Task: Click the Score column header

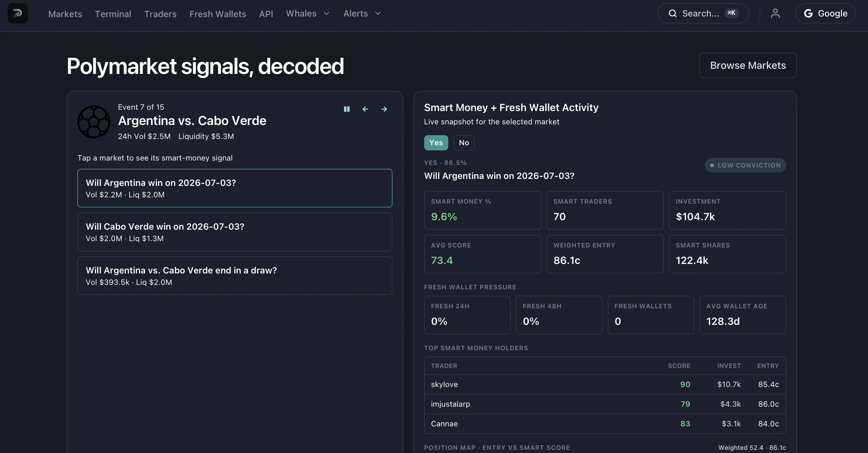Action: click(679, 366)
